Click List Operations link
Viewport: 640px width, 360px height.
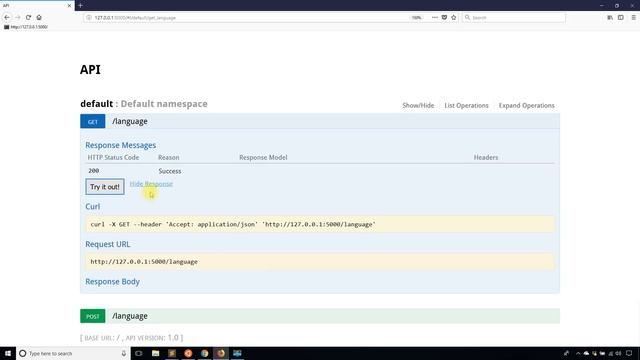point(466,105)
